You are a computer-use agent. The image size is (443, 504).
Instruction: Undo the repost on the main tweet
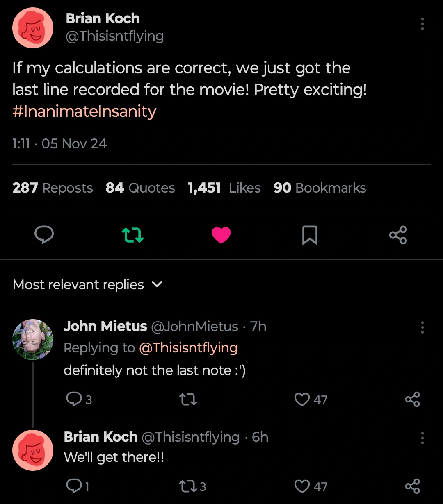tap(133, 235)
